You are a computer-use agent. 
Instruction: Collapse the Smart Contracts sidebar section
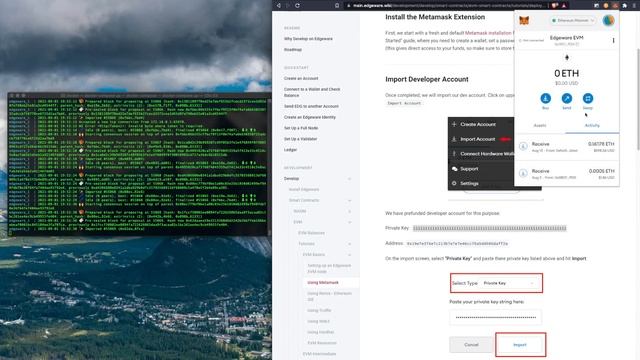click(x=349, y=200)
